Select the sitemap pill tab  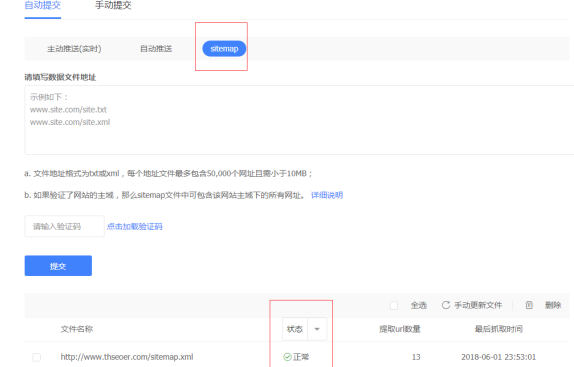224,49
